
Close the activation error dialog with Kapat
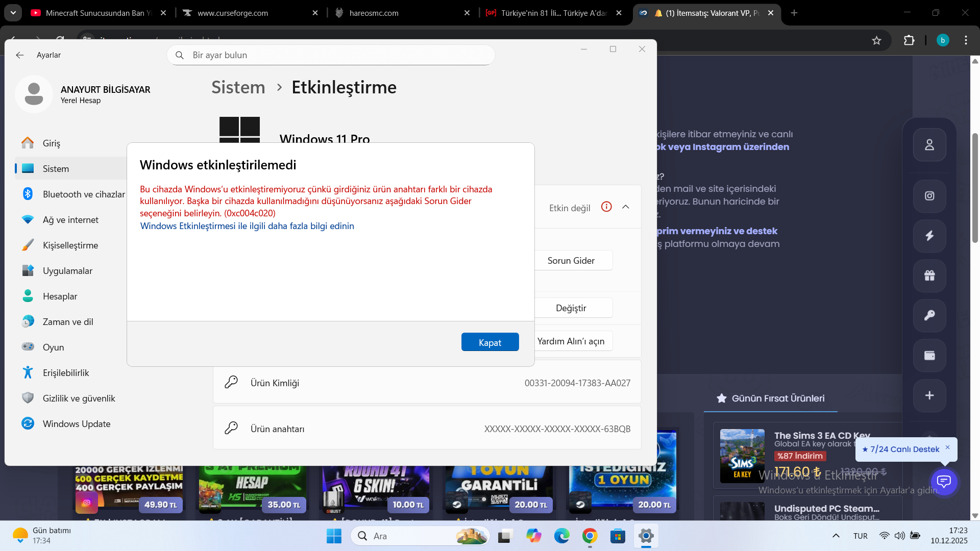(490, 342)
